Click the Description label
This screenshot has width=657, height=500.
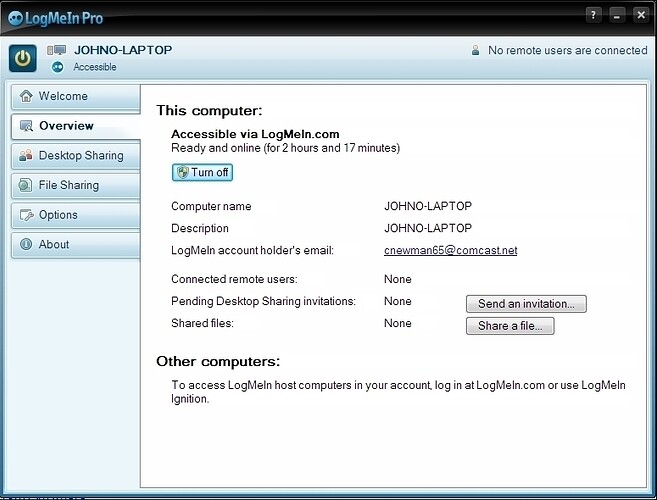tap(200, 228)
